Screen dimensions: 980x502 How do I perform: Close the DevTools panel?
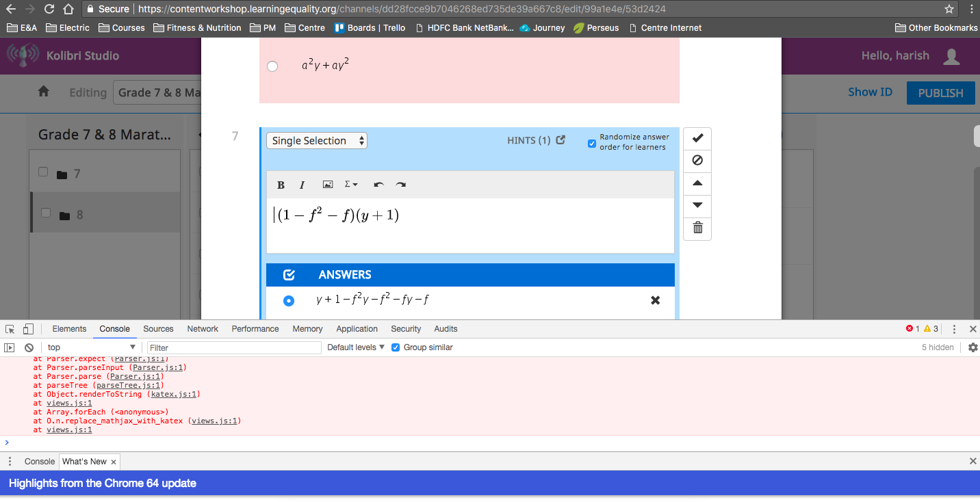pyautogui.click(x=972, y=329)
